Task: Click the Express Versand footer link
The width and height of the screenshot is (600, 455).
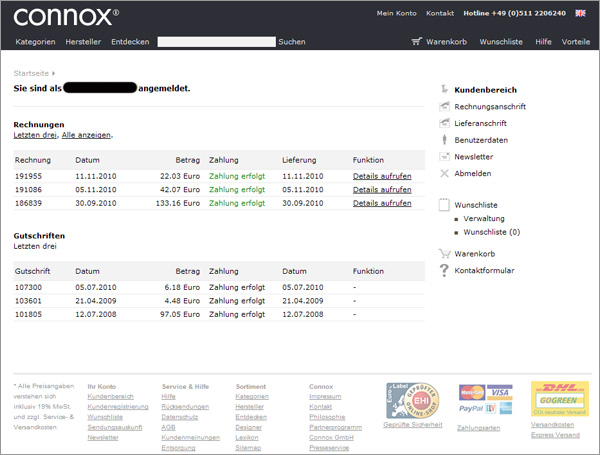Action: point(555,435)
